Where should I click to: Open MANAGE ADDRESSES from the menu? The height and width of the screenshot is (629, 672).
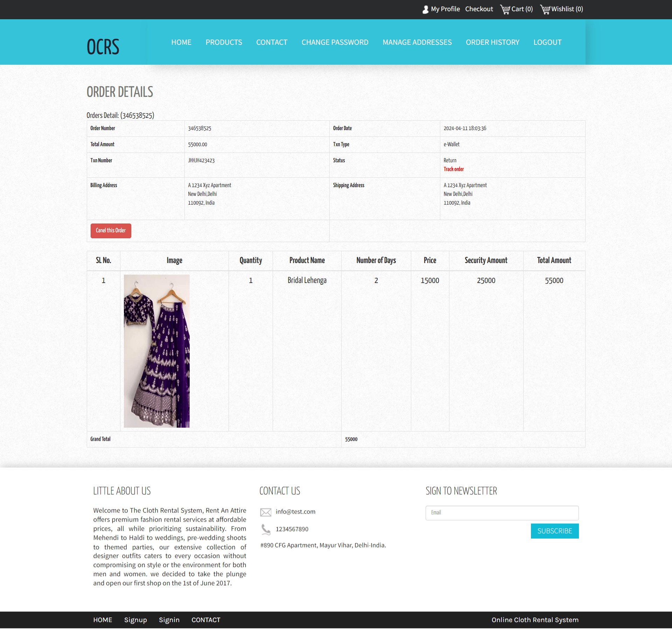tap(417, 42)
